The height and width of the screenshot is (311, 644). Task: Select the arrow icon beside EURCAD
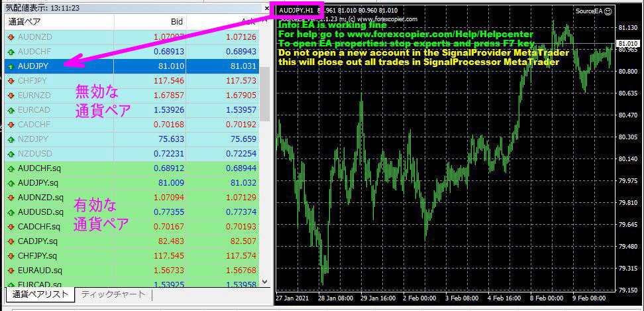click(x=11, y=109)
